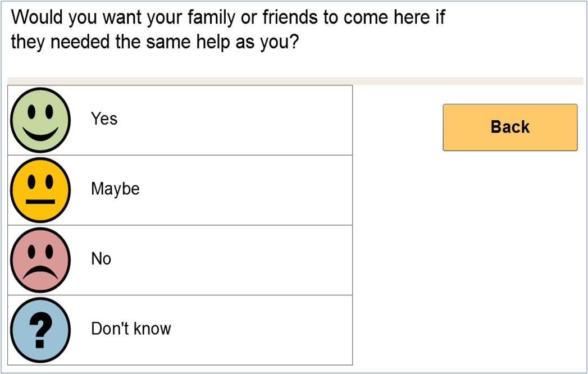Image resolution: width=588 pixels, height=374 pixels.
Task: Tap the frowning mouth on red face
Action: tap(40, 273)
